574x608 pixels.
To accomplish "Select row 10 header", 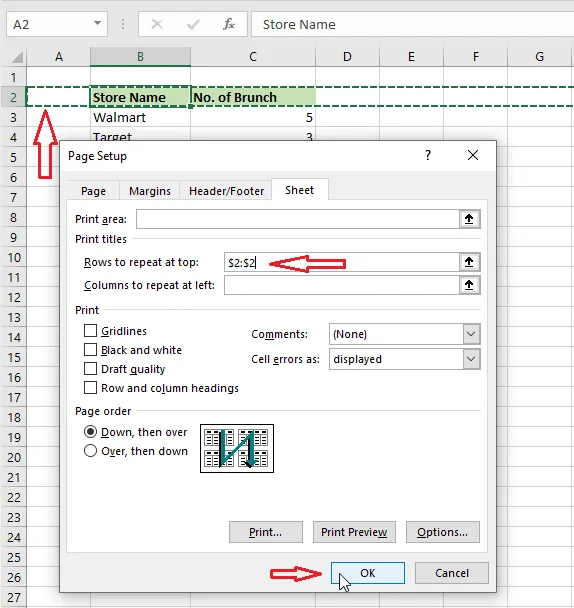I will click(13, 257).
